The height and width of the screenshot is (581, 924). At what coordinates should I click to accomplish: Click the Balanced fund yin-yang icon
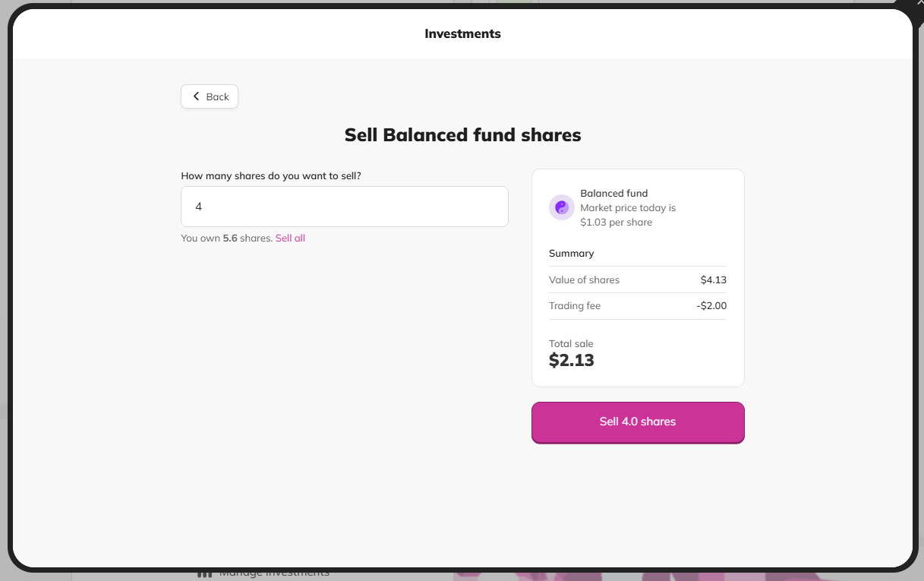562,207
